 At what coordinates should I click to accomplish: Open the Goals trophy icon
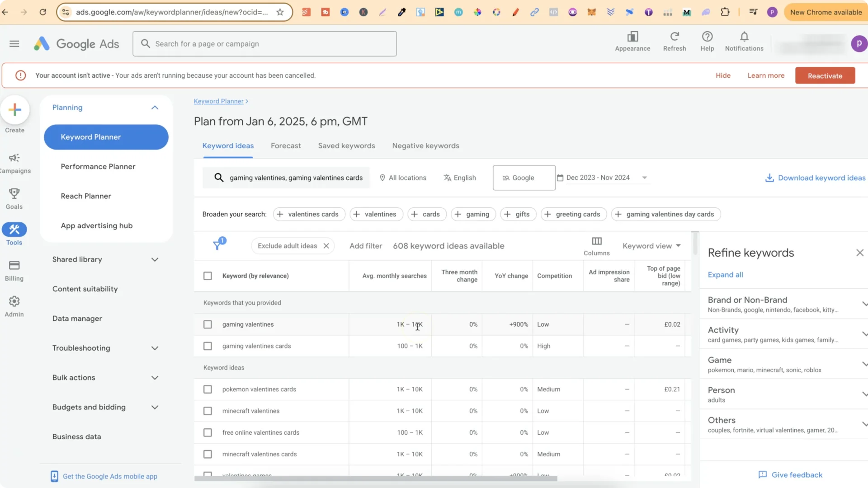click(14, 194)
